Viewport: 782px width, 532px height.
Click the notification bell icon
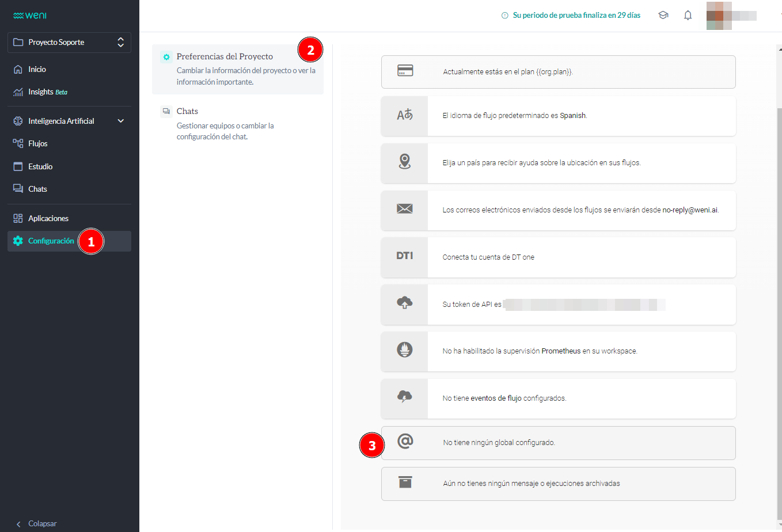688,16
